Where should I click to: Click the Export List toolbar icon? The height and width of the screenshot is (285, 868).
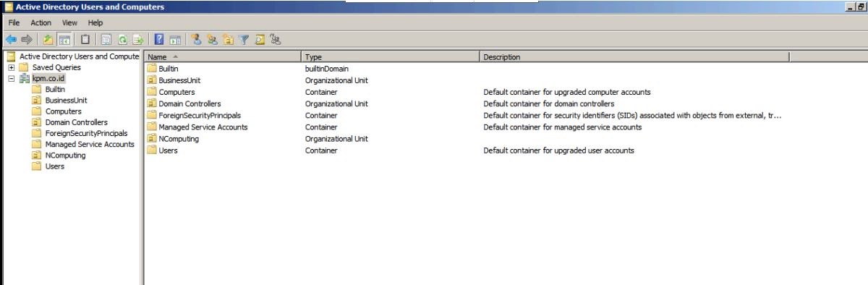tap(137, 40)
